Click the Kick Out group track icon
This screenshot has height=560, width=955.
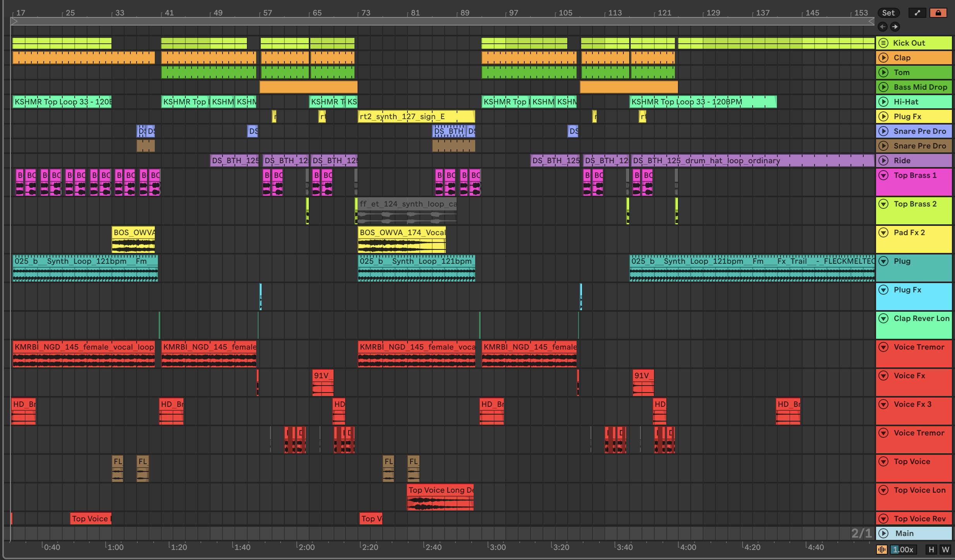coord(883,43)
